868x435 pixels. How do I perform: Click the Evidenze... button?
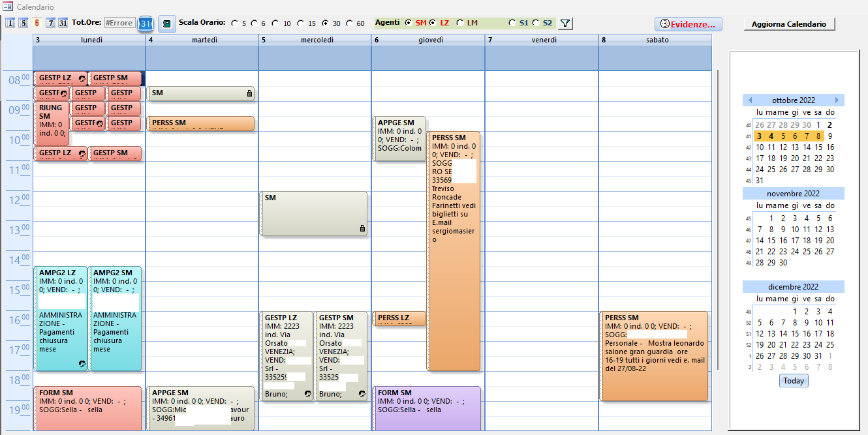[689, 24]
